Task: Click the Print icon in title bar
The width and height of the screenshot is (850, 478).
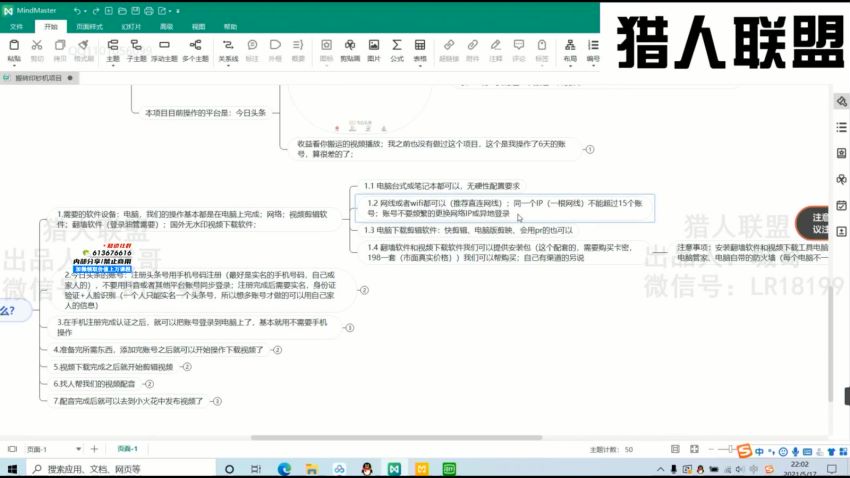Action: point(149,11)
